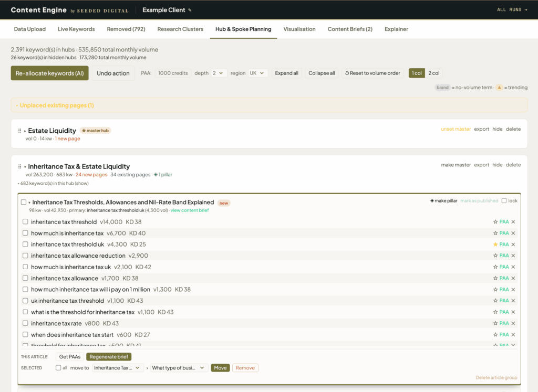Expand 'Unplaced existing pages (1)' section
538x392 pixels.
coord(55,105)
